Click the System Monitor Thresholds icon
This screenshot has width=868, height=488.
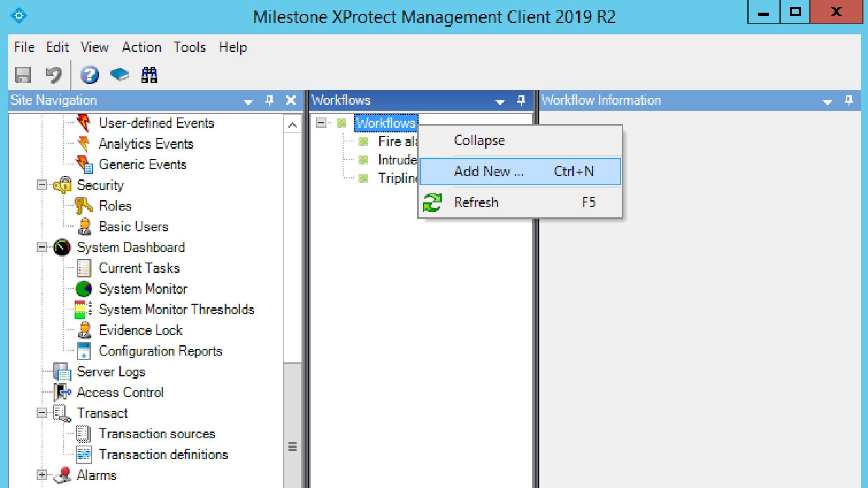84,310
